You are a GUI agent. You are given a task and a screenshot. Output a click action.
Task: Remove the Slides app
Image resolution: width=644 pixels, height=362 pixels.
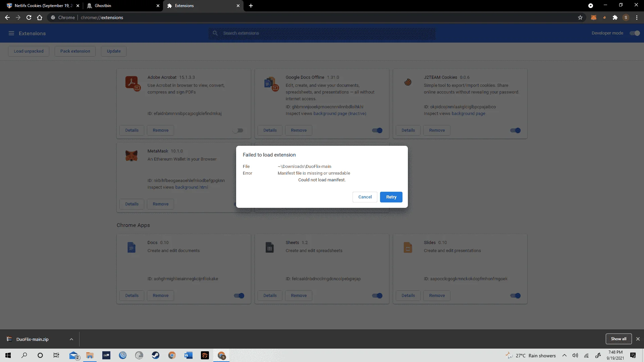point(437,296)
